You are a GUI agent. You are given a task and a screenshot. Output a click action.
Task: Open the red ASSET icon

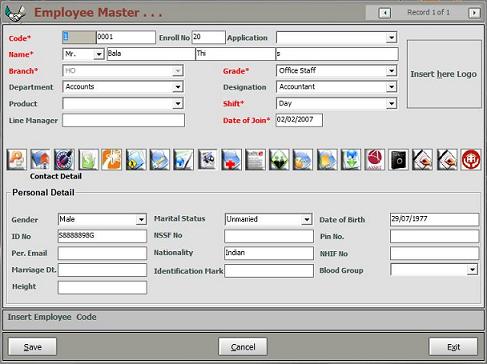(x=375, y=160)
